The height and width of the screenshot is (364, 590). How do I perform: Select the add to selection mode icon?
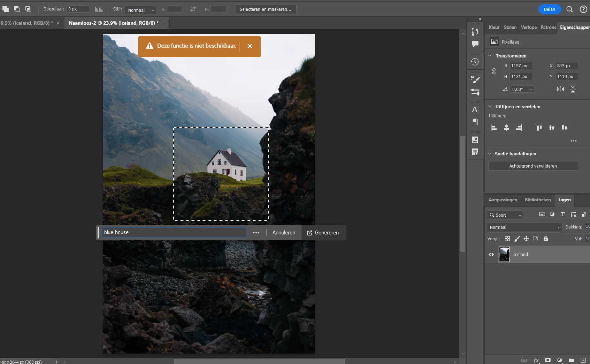[x=6, y=9]
